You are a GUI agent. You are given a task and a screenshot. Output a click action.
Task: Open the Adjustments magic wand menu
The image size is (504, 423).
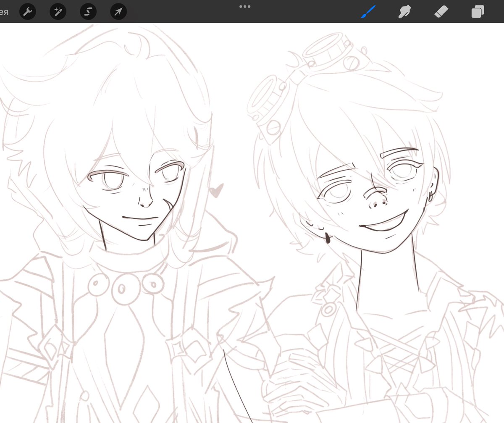tap(58, 11)
